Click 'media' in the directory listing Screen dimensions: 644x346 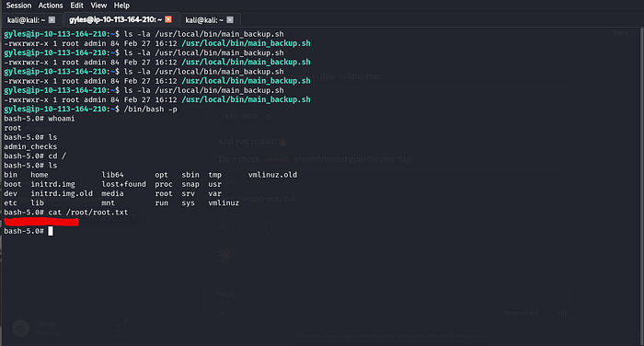coord(112,193)
